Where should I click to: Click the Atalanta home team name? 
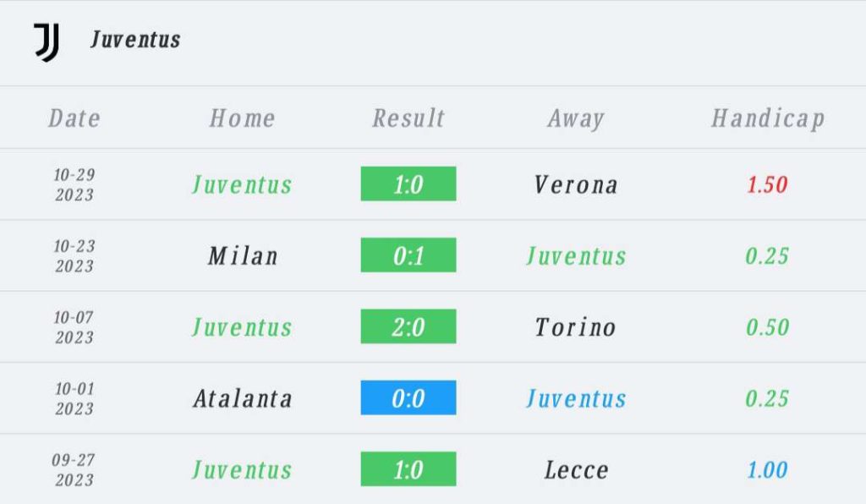point(243,398)
